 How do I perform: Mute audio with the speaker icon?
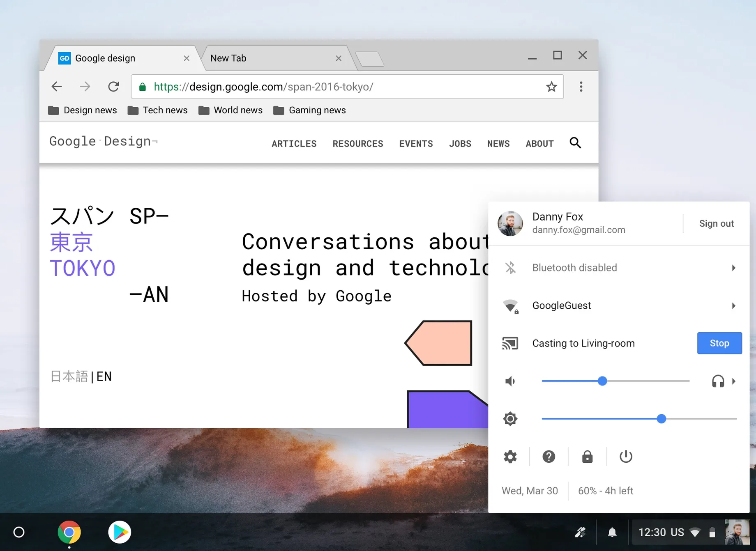[x=510, y=381]
